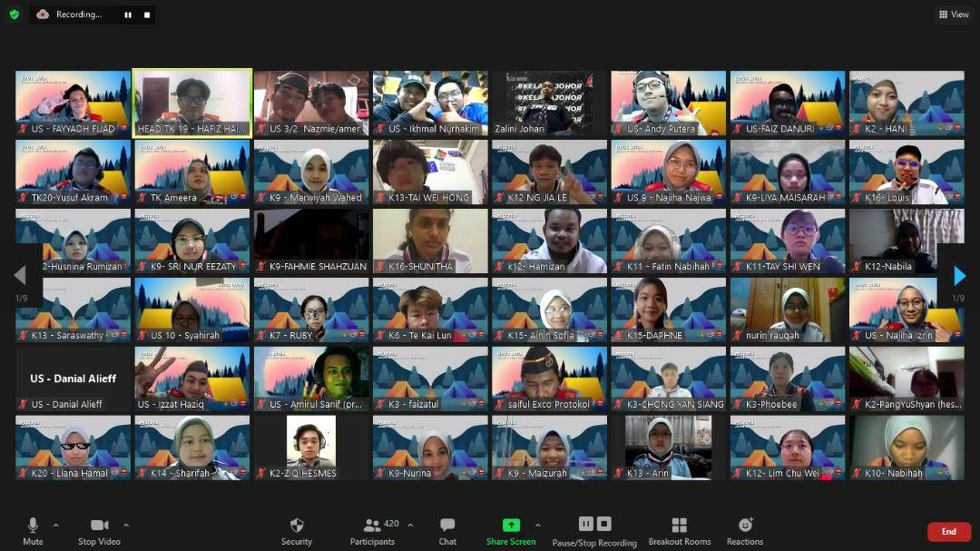Pause recording from the top recording indicator

(127, 15)
